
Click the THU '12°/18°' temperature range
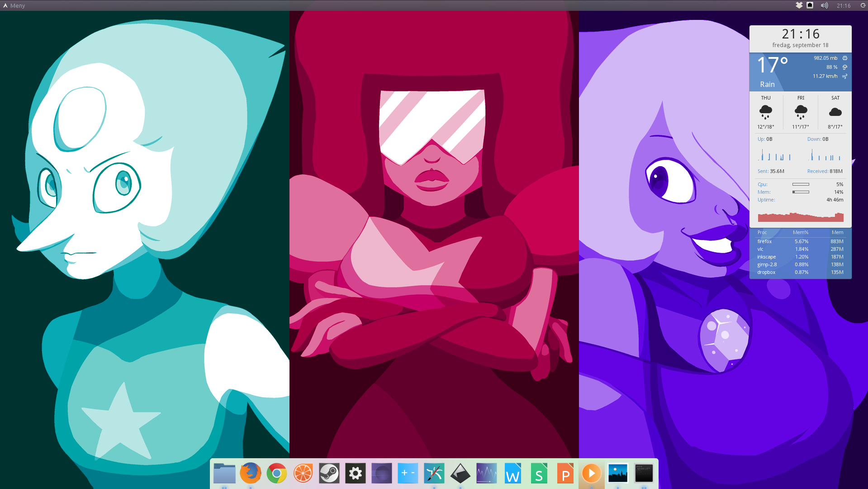point(766,127)
